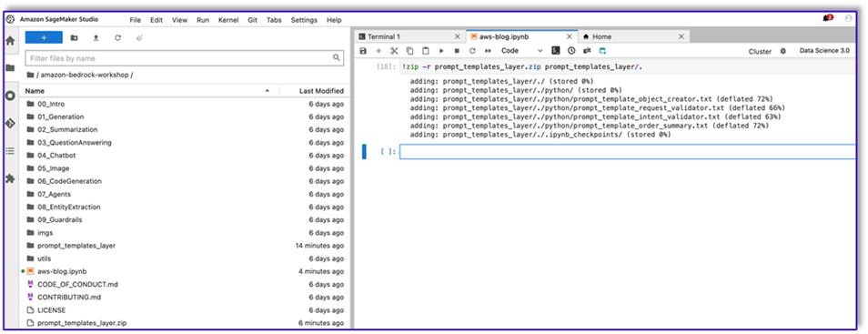Open the Code cell type dropdown

[x=521, y=51]
